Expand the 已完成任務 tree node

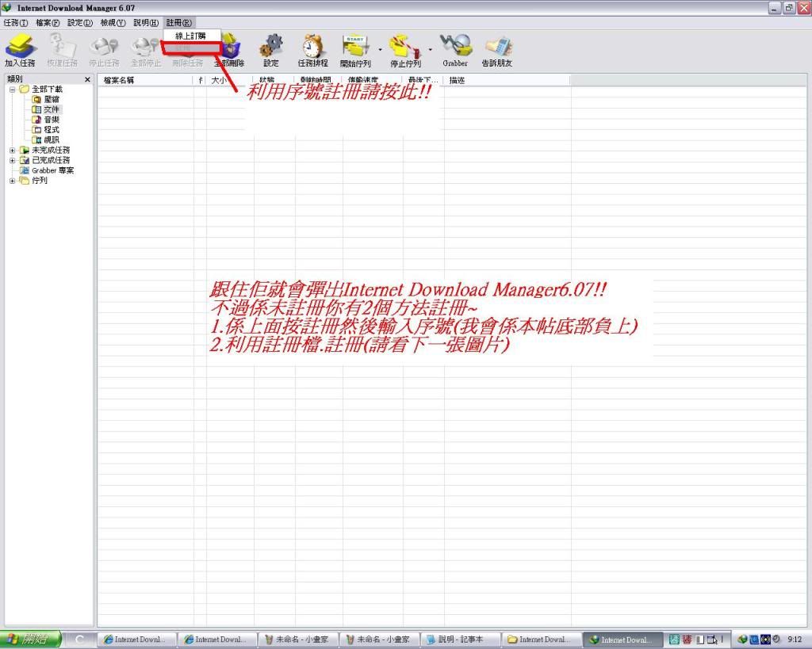point(13,160)
